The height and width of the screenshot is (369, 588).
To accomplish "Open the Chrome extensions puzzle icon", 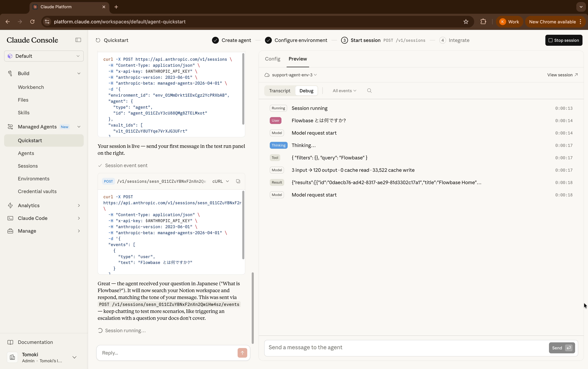I will pos(483,22).
